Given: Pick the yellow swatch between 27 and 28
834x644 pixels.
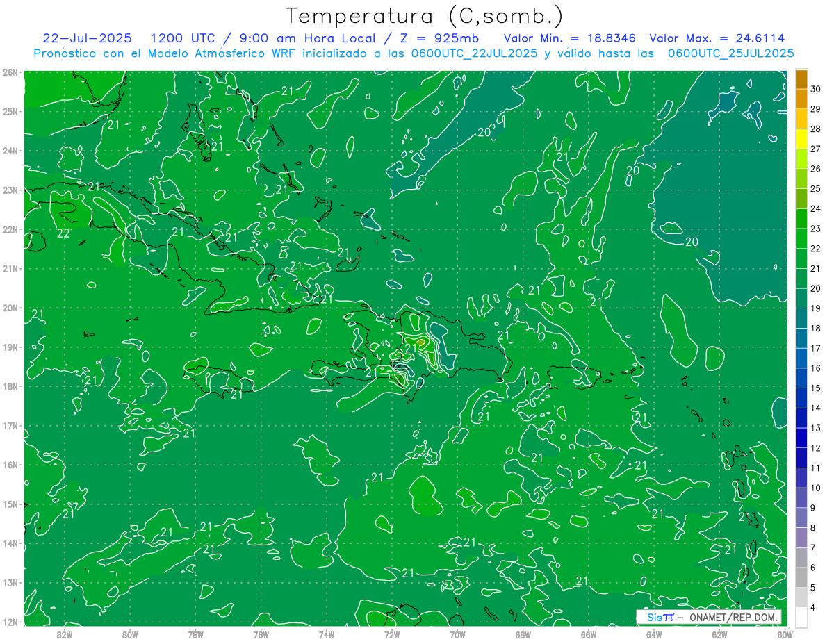Looking at the screenshot, I should (801, 139).
